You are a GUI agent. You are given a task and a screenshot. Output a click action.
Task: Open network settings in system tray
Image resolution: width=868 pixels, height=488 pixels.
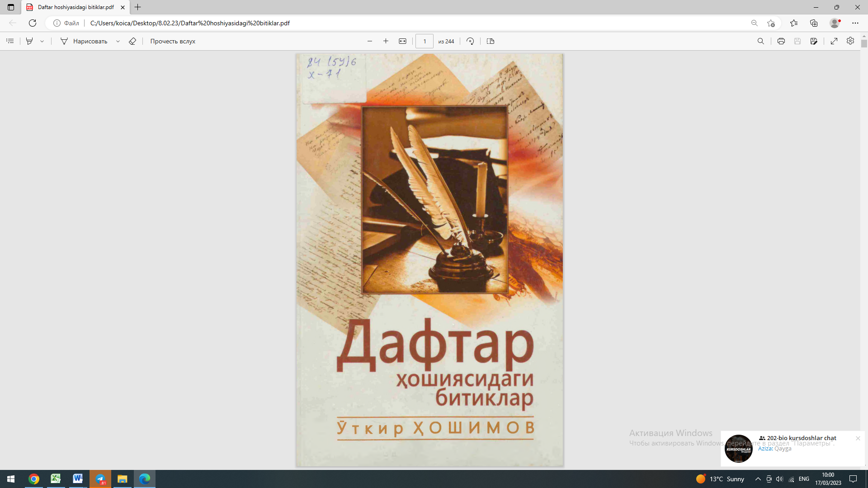point(792,479)
